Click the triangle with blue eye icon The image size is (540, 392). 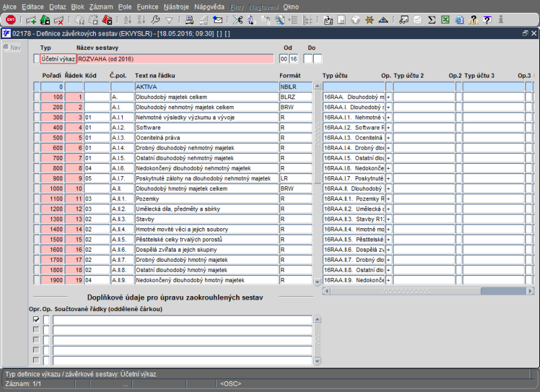click(x=383, y=20)
